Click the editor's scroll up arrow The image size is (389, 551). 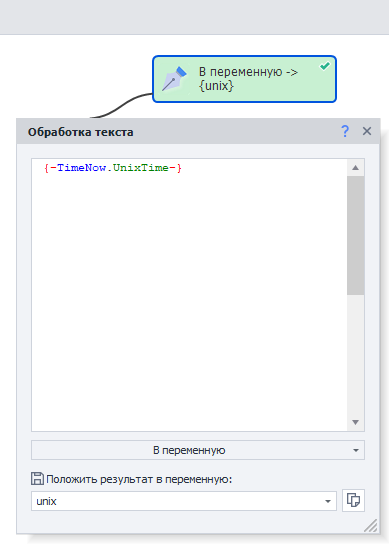click(355, 168)
